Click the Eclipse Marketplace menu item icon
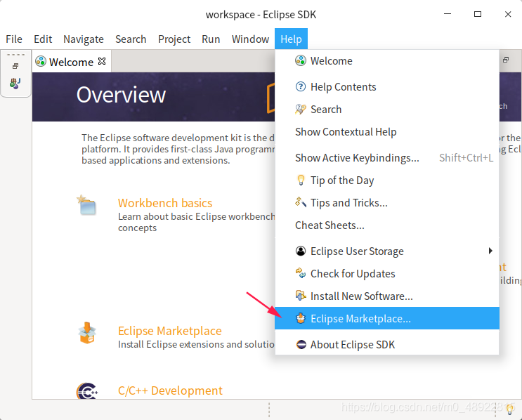 pos(301,319)
